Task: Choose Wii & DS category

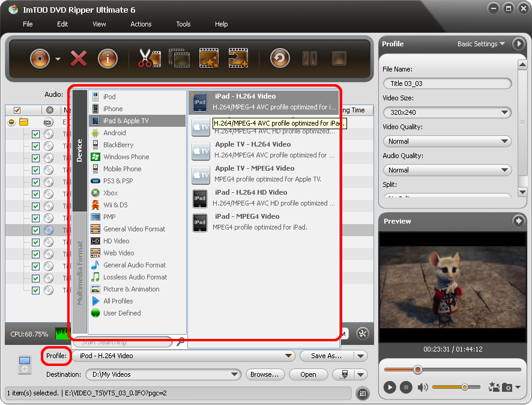Action: (x=138, y=205)
